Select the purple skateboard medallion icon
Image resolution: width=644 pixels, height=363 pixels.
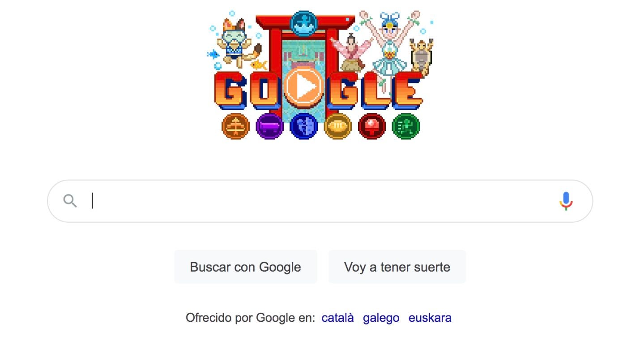pos(269,126)
